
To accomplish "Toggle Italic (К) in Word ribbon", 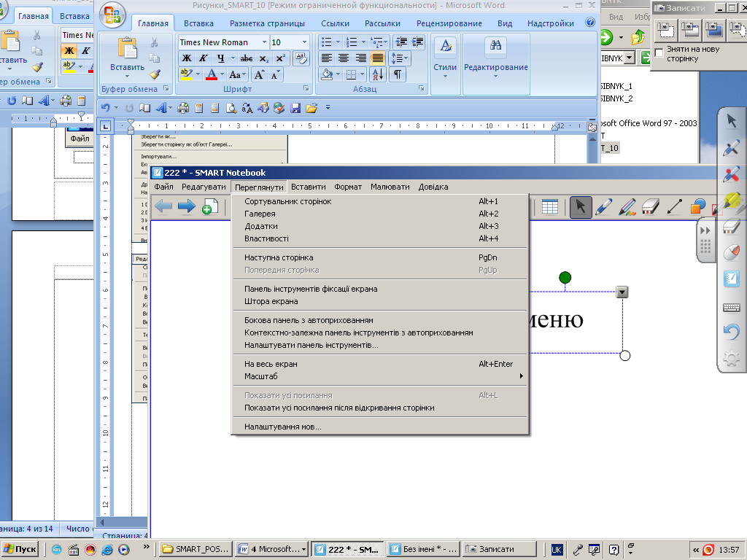I will click(x=203, y=58).
